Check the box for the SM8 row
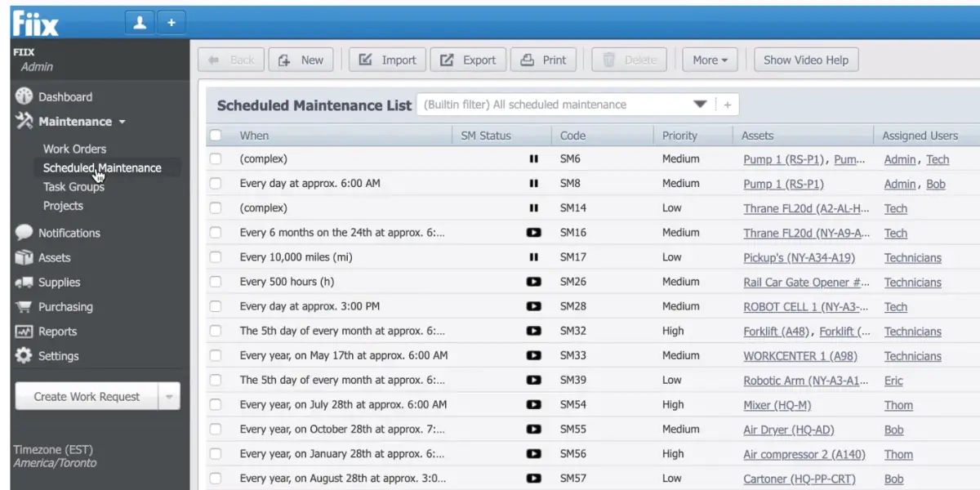Image resolution: width=980 pixels, height=490 pixels. tap(216, 184)
